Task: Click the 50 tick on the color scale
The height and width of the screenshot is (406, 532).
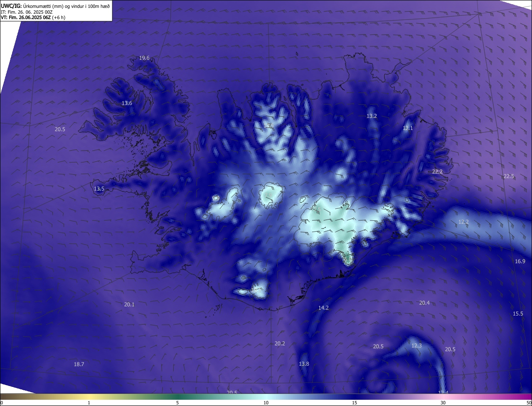Action: (x=529, y=403)
